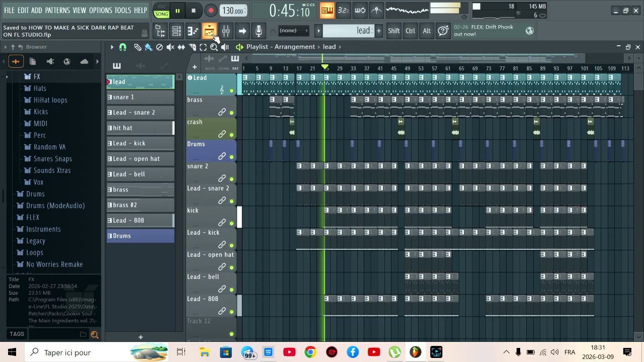This screenshot has width=644, height=362.
Task: Open the OPTIONS menu
Action: click(x=101, y=10)
